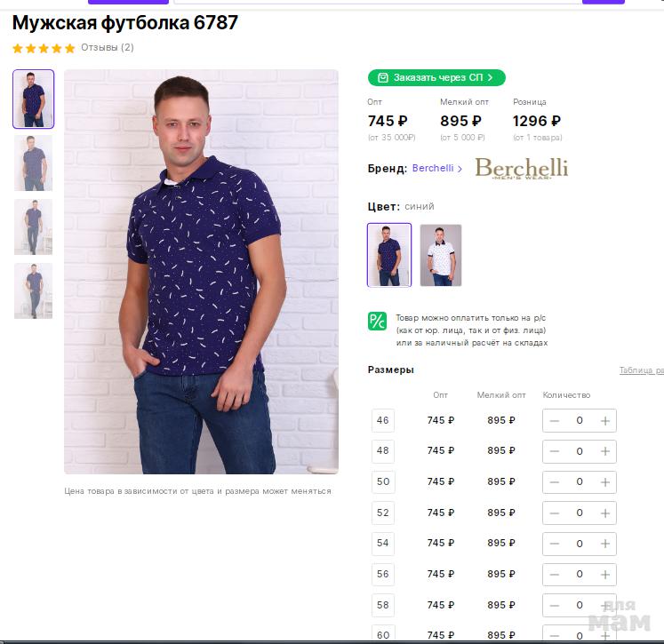Show the second product thumbnail photo
This screenshot has width=664, height=644.
pos(34,163)
